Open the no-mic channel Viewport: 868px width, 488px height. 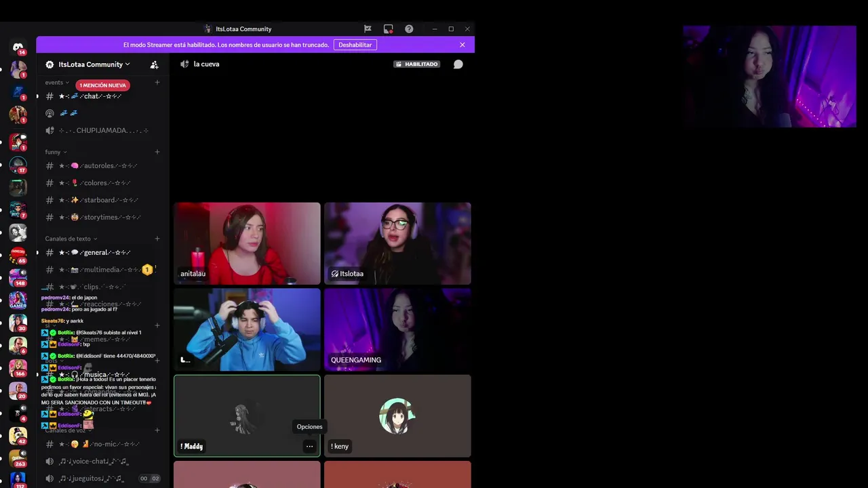click(102, 445)
